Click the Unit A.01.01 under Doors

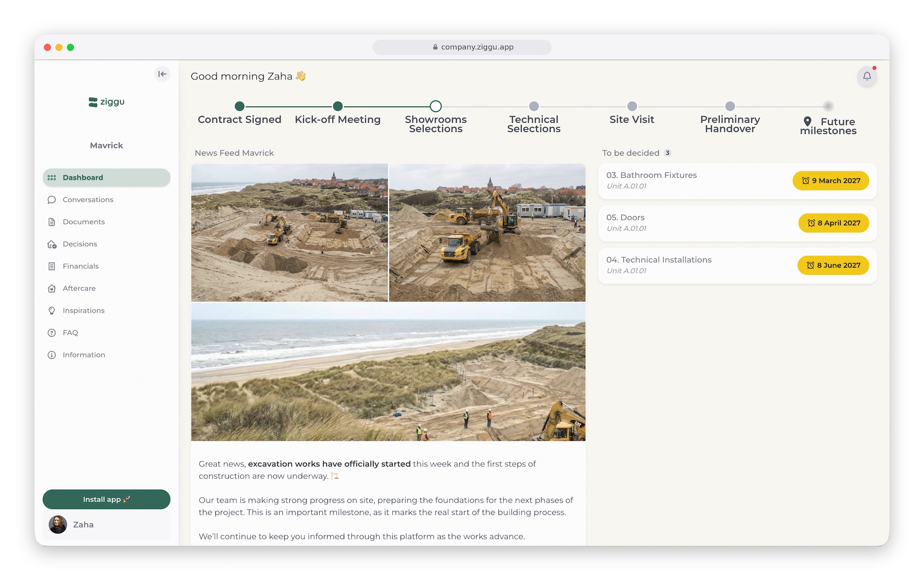coord(626,229)
